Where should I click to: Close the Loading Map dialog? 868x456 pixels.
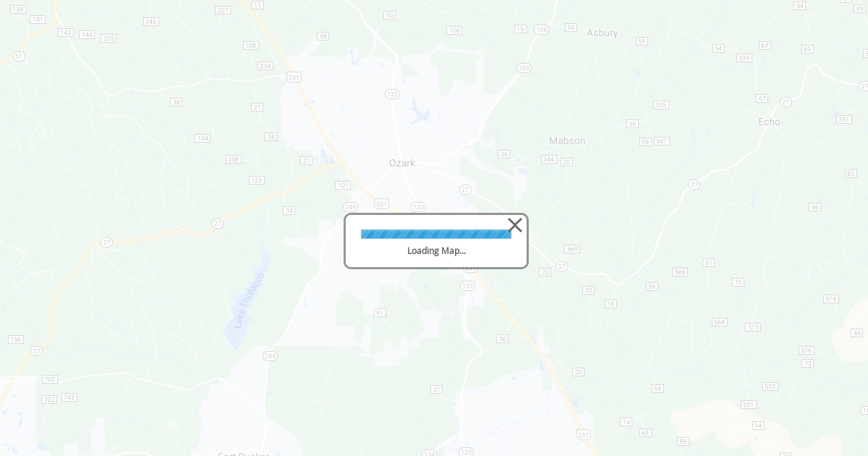(515, 225)
